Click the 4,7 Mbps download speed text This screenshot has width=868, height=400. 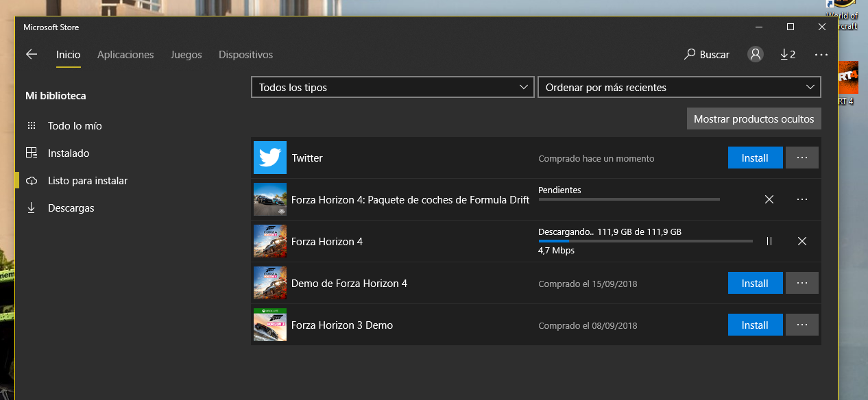pyautogui.click(x=557, y=251)
